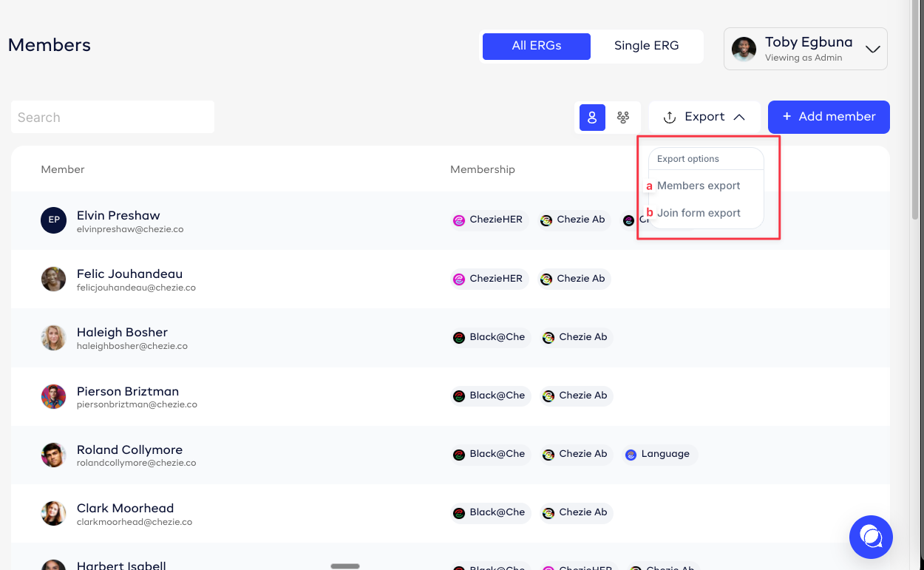Select the All ERGs tab

pyautogui.click(x=537, y=46)
